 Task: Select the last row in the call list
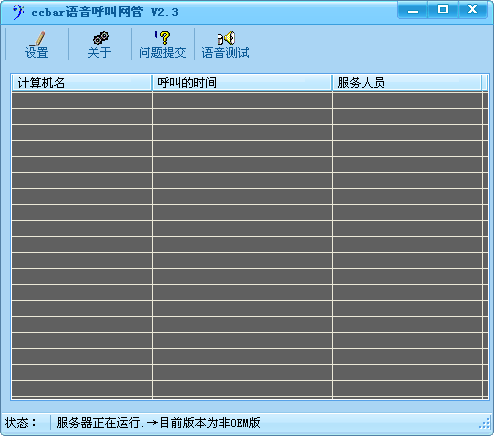click(247, 389)
